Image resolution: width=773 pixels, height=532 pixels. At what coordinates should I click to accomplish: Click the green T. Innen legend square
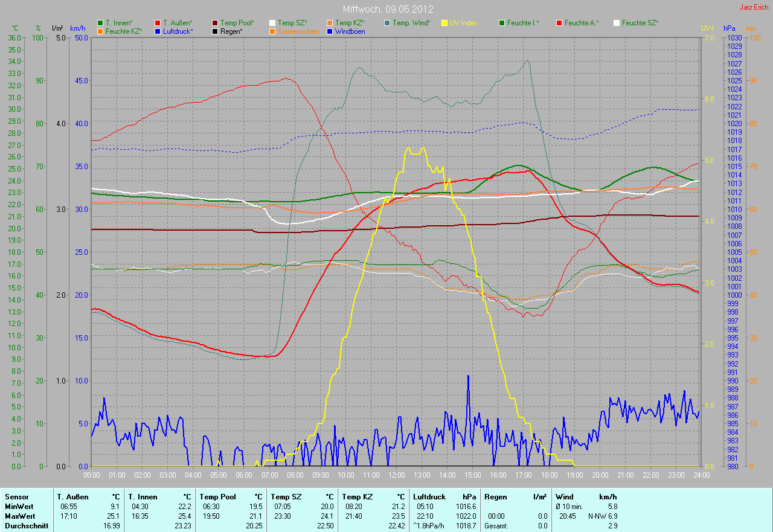tap(100, 23)
